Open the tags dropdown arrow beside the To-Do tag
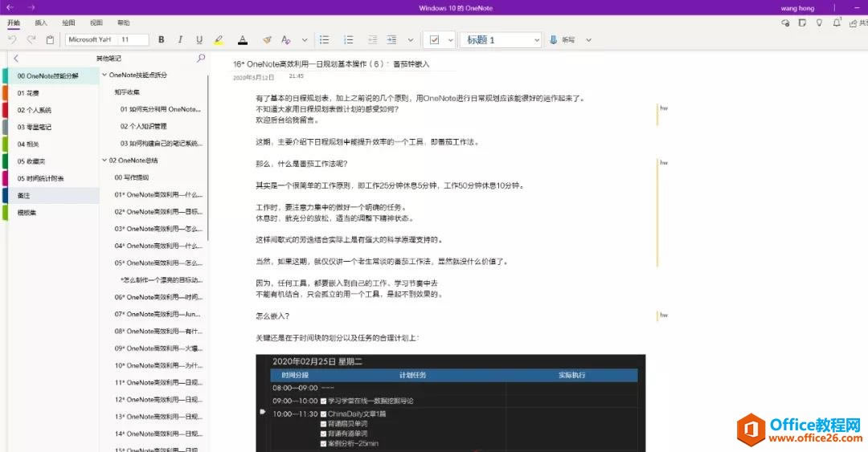This screenshot has height=452, width=868. tap(451, 40)
